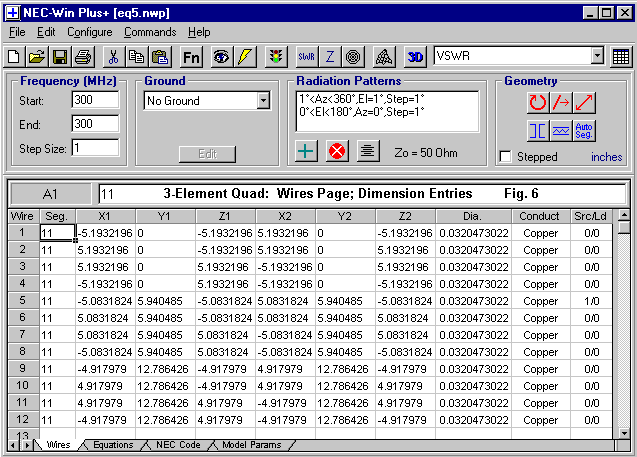Image resolution: width=637 pixels, height=457 pixels.
Task: Open the VSWR dropdown list
Action: pyautogui.click(x=597, y=57)
